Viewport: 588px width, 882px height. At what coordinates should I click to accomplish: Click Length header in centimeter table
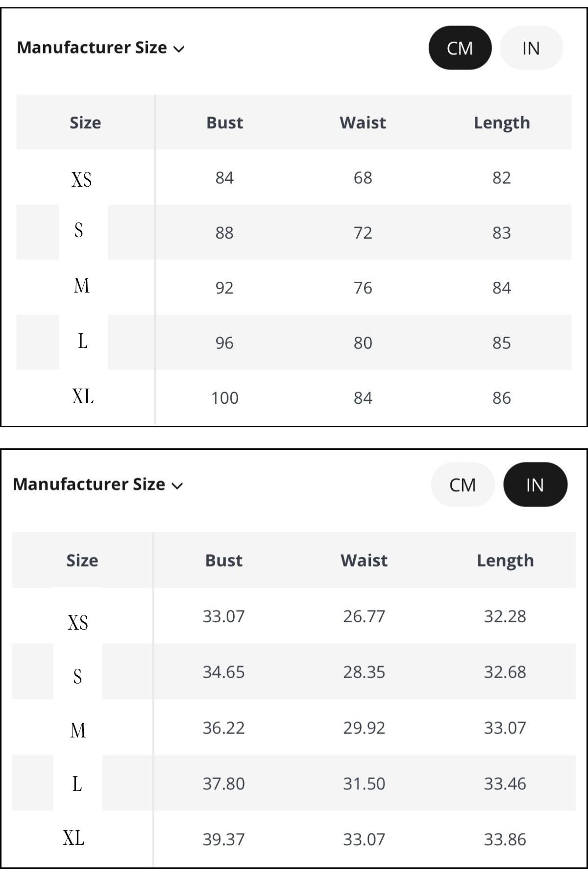(502, 122)
